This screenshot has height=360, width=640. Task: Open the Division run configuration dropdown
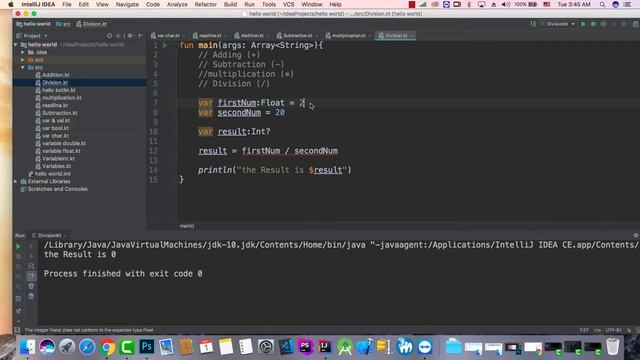pos(558,24)
